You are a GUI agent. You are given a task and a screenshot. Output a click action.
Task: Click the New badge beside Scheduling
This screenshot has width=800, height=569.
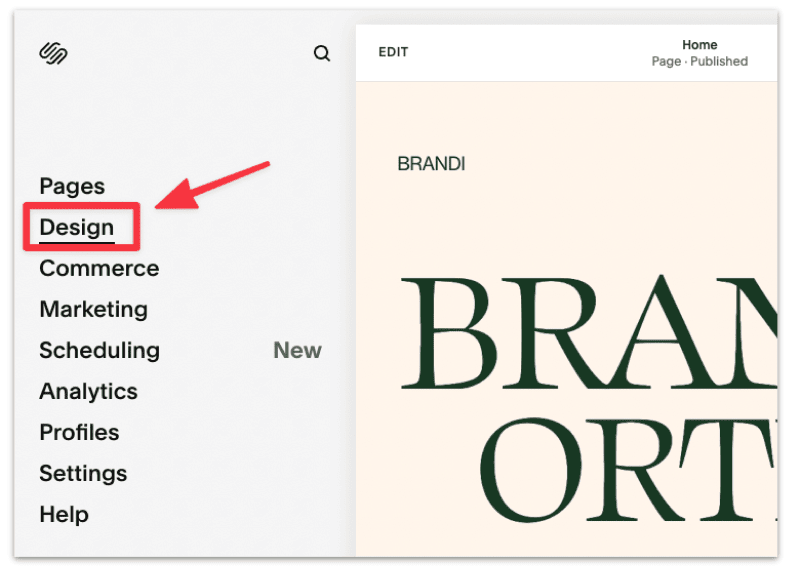point(297,350)
